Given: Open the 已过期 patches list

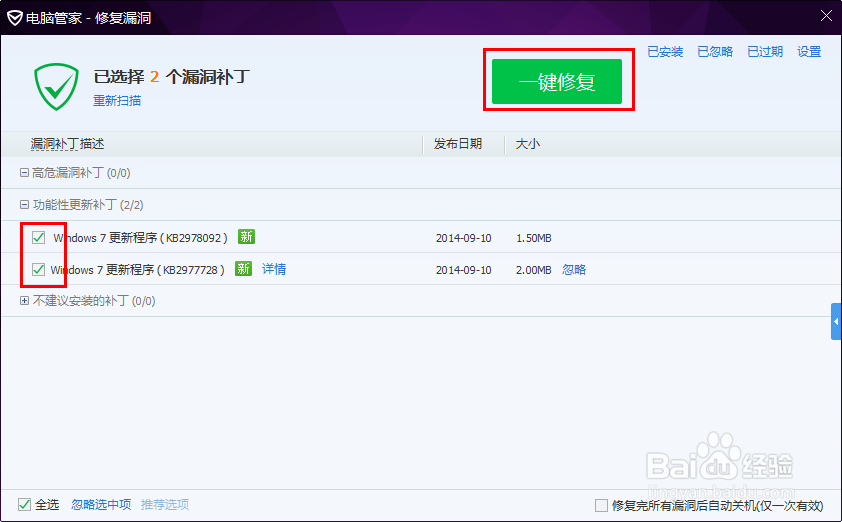Looking at the screenshot, I should [x=765, y=52].
